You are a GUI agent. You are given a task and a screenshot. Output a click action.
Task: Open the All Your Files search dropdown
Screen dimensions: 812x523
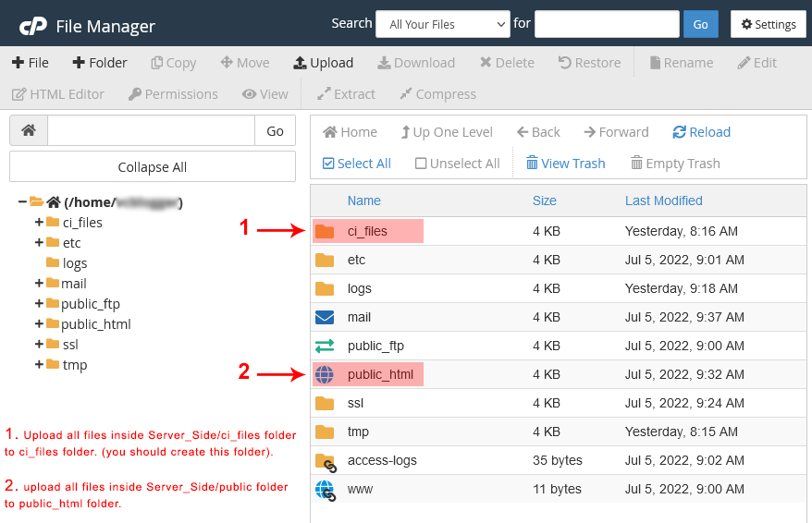(442, 24)
